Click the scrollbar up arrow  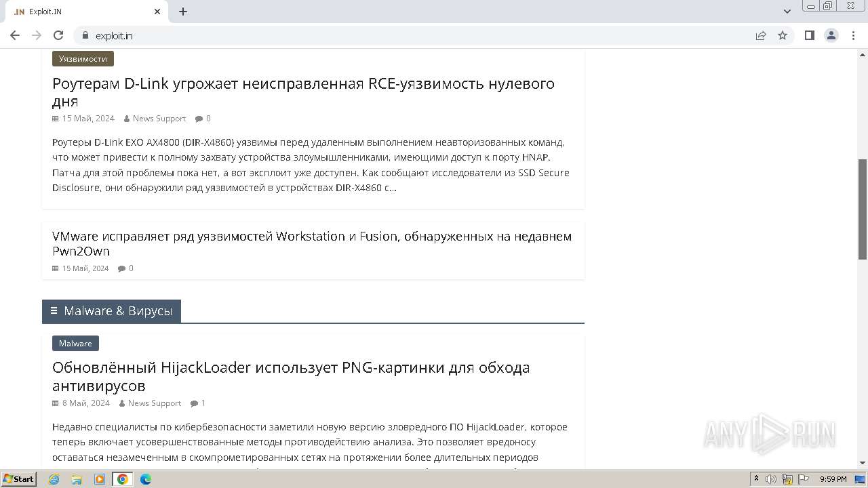pyautogui.click(x=863, y=54)
